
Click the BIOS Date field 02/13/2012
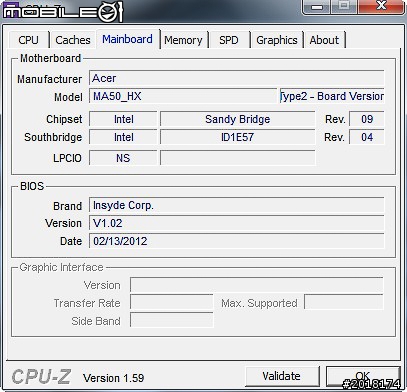coord(237,241)
